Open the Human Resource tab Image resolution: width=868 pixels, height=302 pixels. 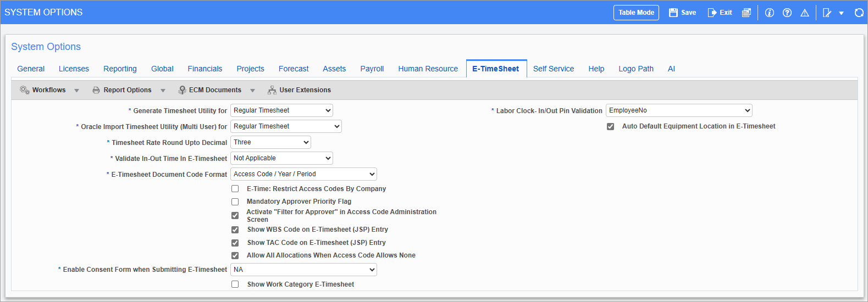pos(428,69)
